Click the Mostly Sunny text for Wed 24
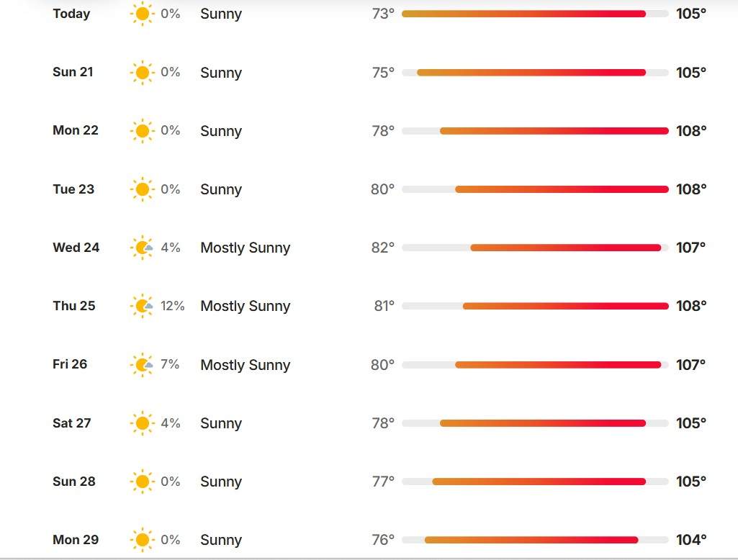This screenshot has width=738, height=560. (x=246, y=248)
